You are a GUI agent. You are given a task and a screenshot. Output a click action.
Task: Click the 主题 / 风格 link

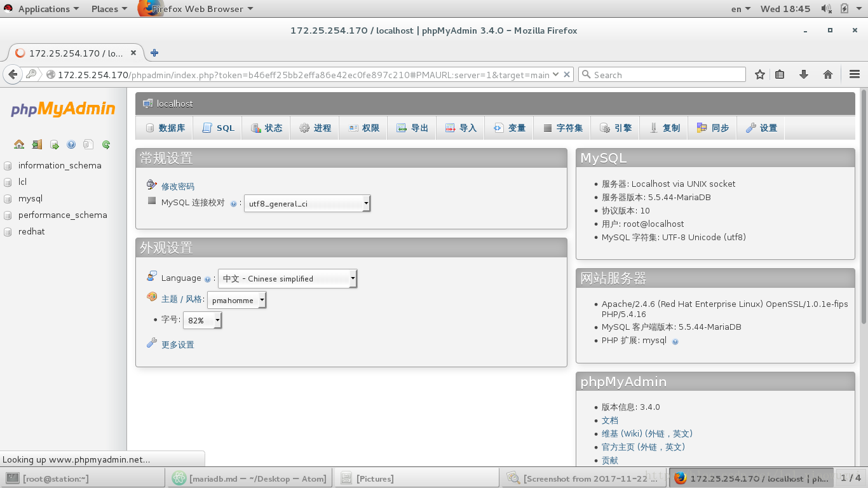point(182,299)
